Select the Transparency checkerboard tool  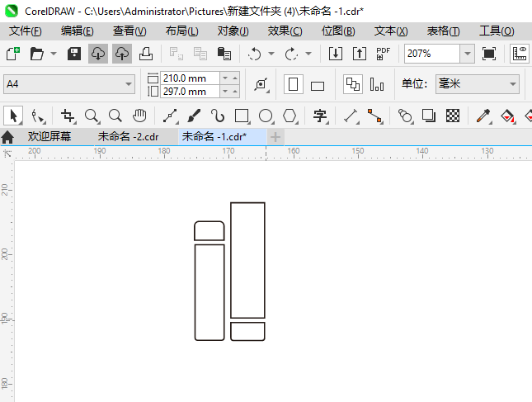(453, 116)
